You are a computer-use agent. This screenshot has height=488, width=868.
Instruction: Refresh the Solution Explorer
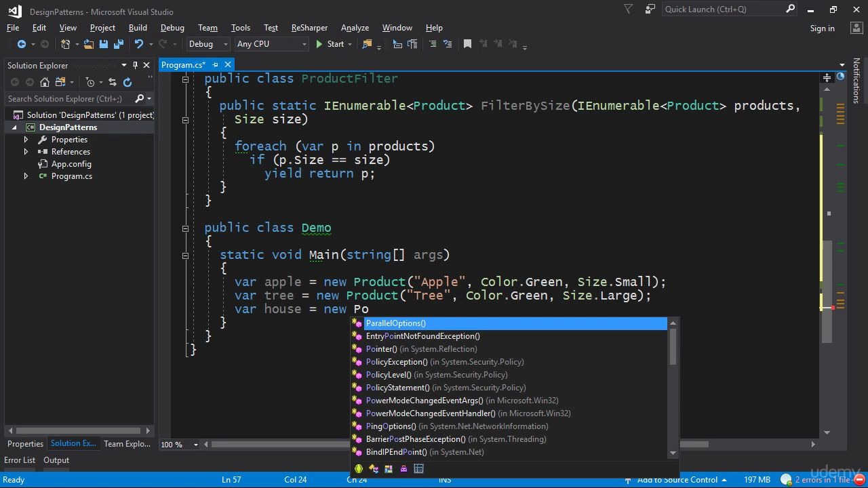127,82
